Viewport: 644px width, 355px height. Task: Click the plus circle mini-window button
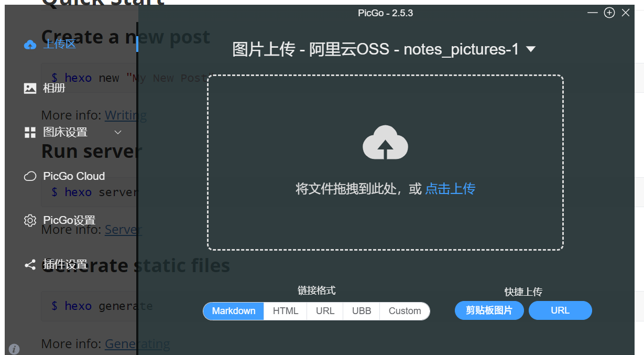pos(609,13)
